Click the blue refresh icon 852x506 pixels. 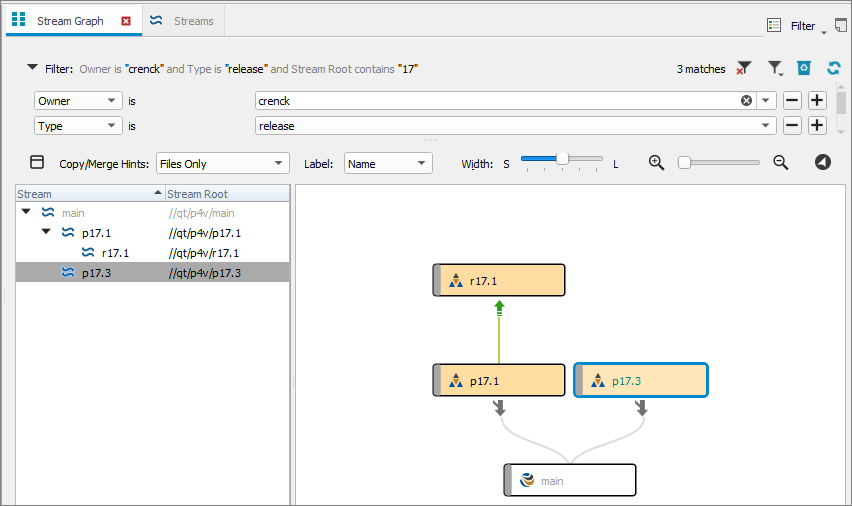(833, 68)
